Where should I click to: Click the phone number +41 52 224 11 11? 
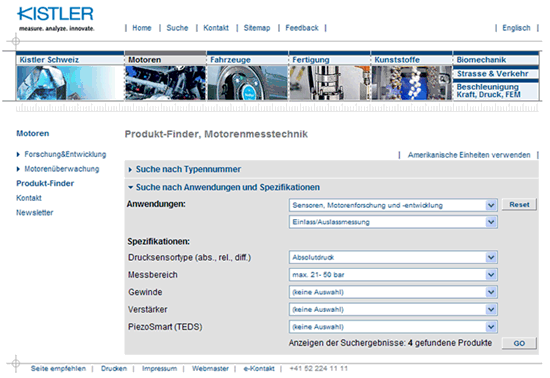(x=318, y=369)
